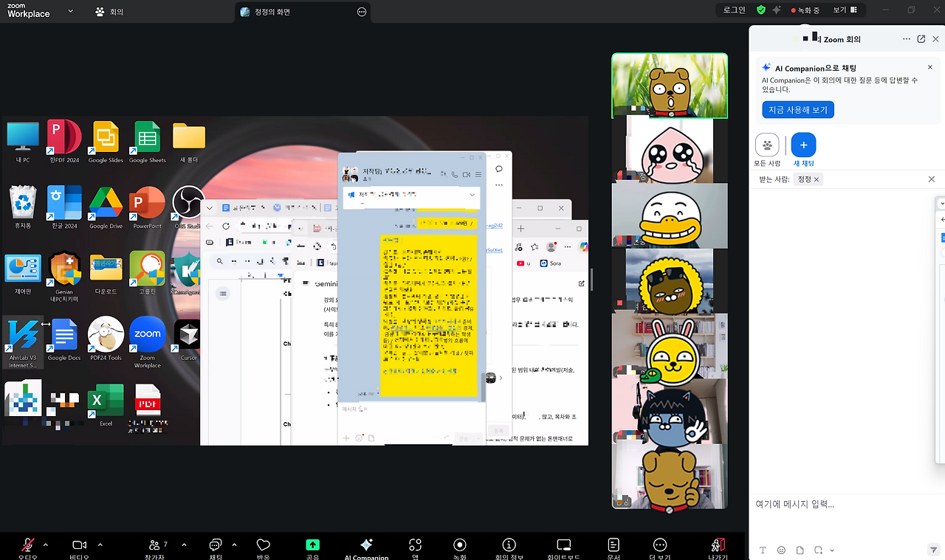Click the 지금 사용해 보기 button
This screenshot has width=945, height=560.
[797, 109]
